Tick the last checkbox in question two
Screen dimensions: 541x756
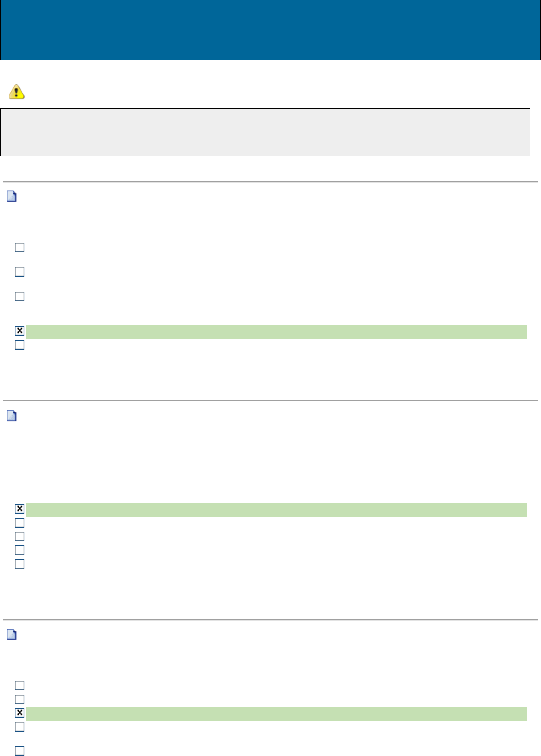pyautogui.click(x=20, y=564)
